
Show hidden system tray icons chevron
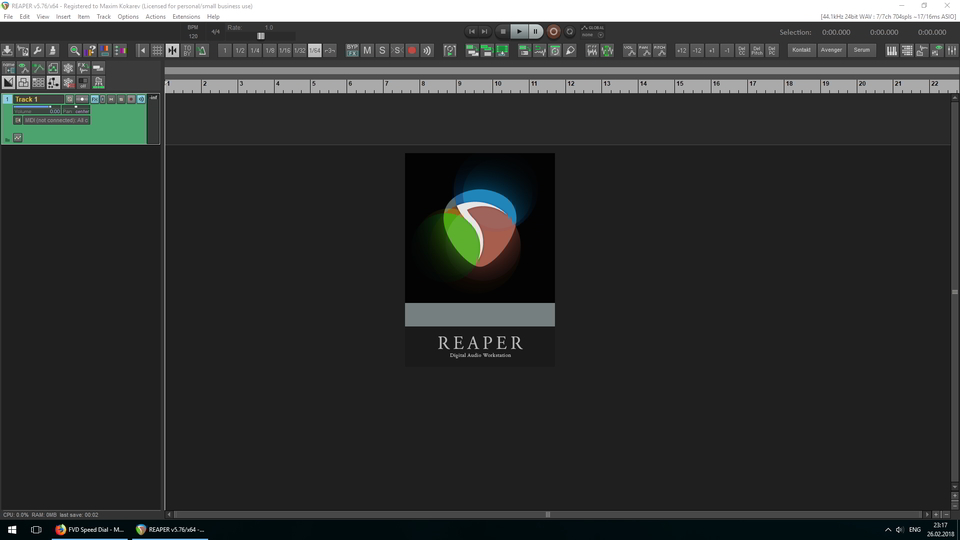click(x=888, y=530)
